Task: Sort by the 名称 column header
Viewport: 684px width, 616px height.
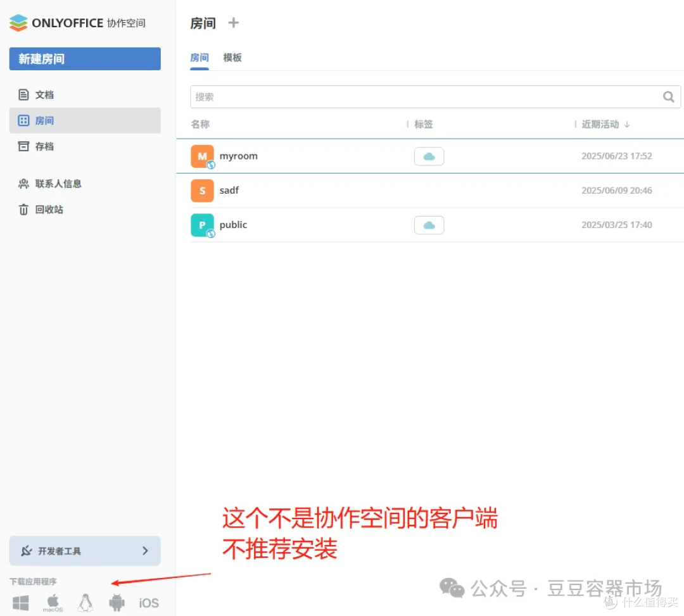Action: click(200, 124)
